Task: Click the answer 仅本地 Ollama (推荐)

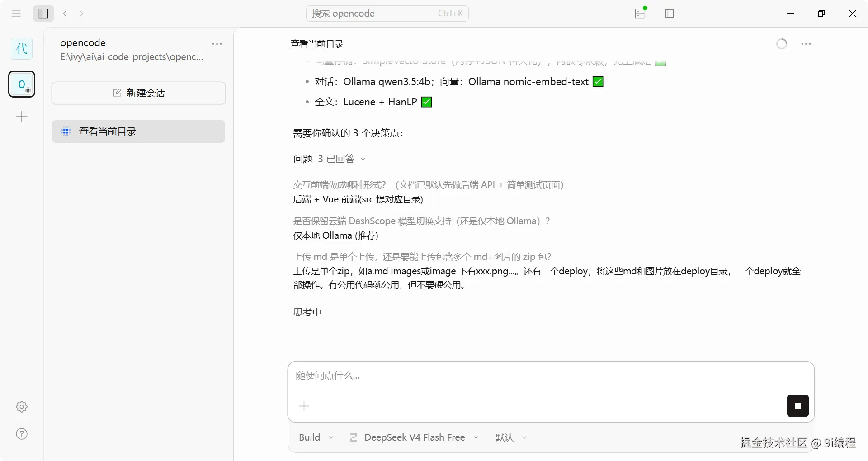Action: click(335, 235)
